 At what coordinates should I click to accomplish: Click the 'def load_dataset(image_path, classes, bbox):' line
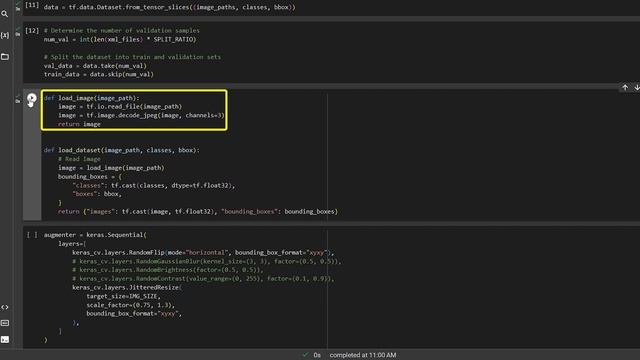122,150
